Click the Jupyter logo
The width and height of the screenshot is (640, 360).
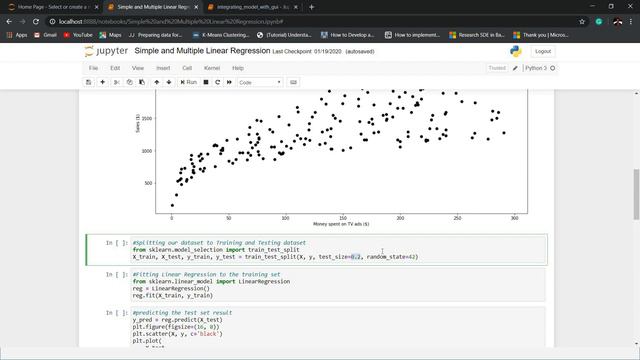pos(106,51)
